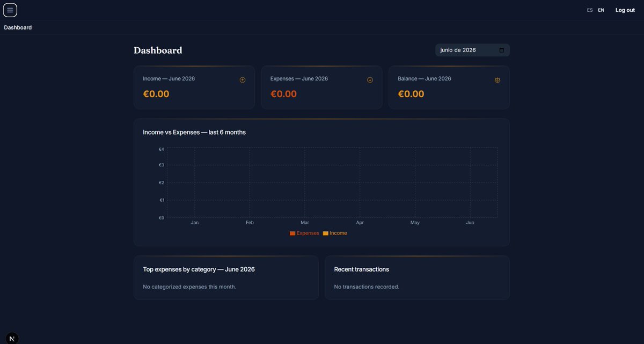The image size is (644, 344).
Task: Click the Next.js logo badge
Action: 12,338
